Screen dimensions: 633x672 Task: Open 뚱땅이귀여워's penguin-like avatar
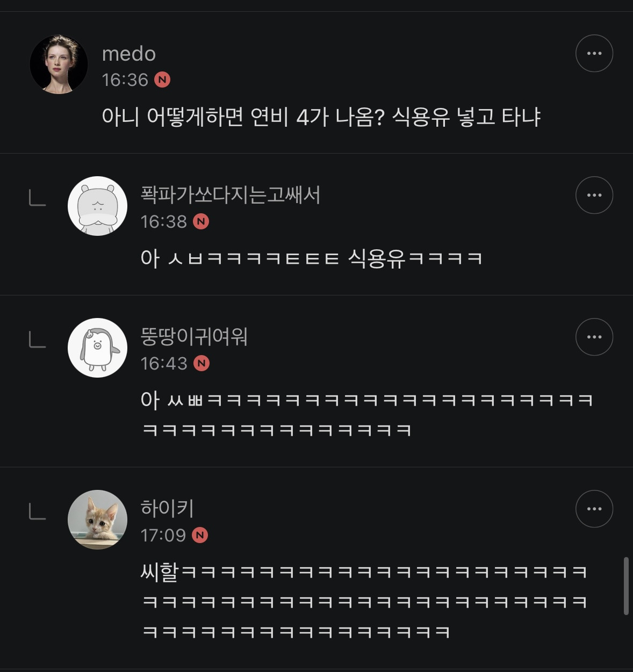[x=97, y=348]
